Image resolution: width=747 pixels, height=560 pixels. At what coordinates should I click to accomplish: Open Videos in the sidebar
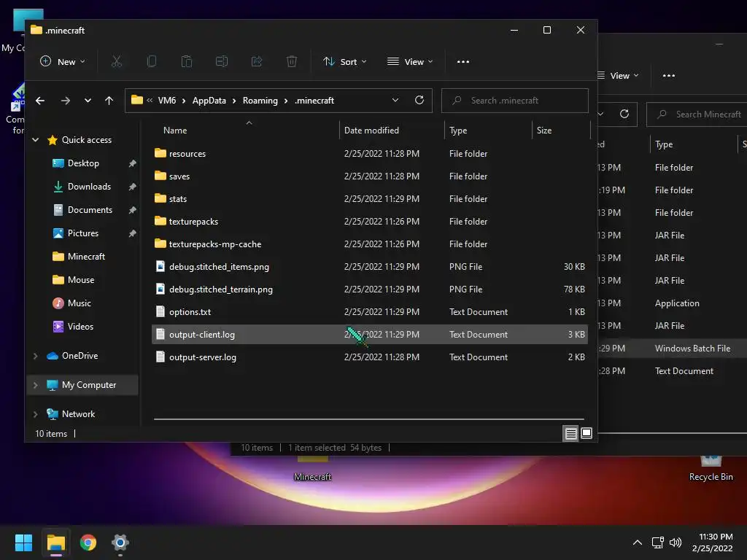tap(80, 327)
